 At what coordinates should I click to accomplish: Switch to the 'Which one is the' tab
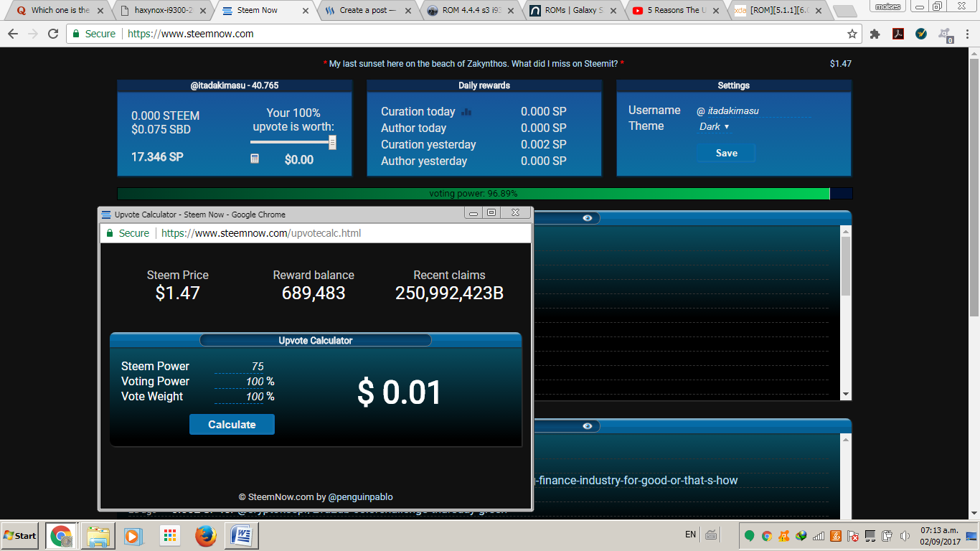point(60,11)
